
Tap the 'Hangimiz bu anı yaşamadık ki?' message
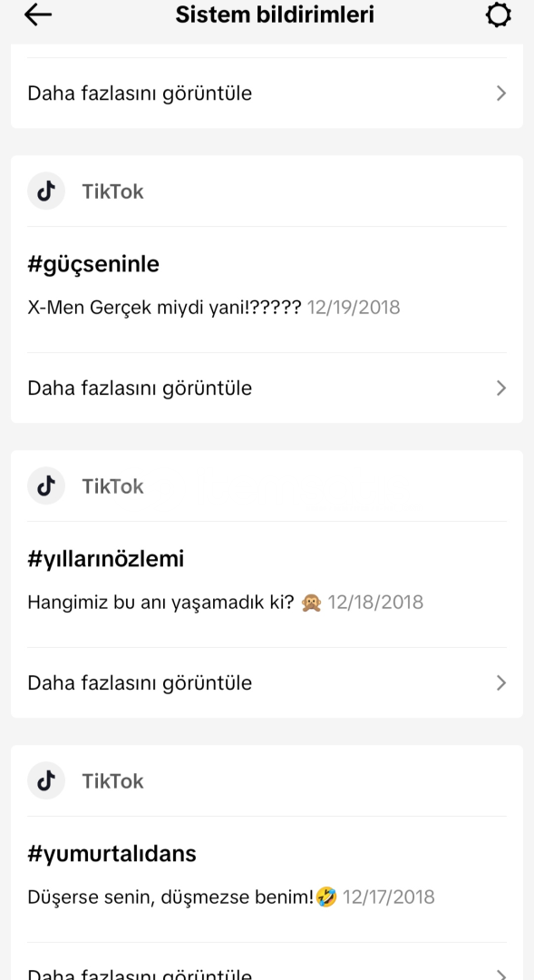pyautogui.click(x=160, y=603)
